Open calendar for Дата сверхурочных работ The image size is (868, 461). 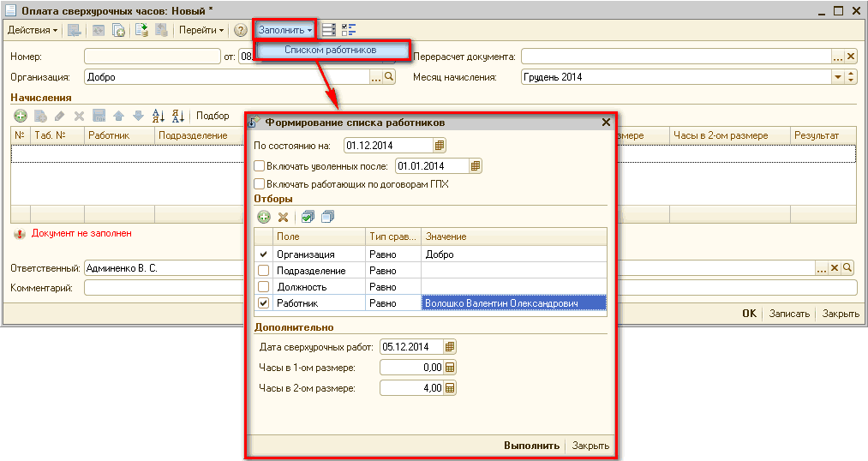(x=451, y=347)
